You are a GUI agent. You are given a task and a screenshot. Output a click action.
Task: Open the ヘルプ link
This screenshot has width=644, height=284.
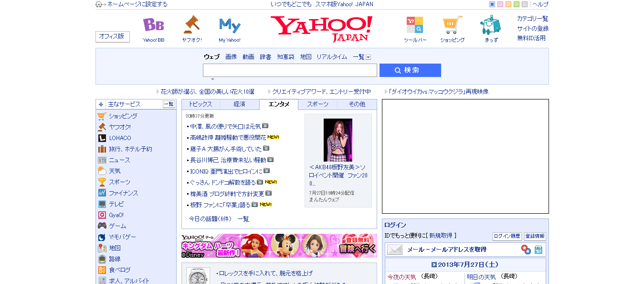tap(540, 4)
